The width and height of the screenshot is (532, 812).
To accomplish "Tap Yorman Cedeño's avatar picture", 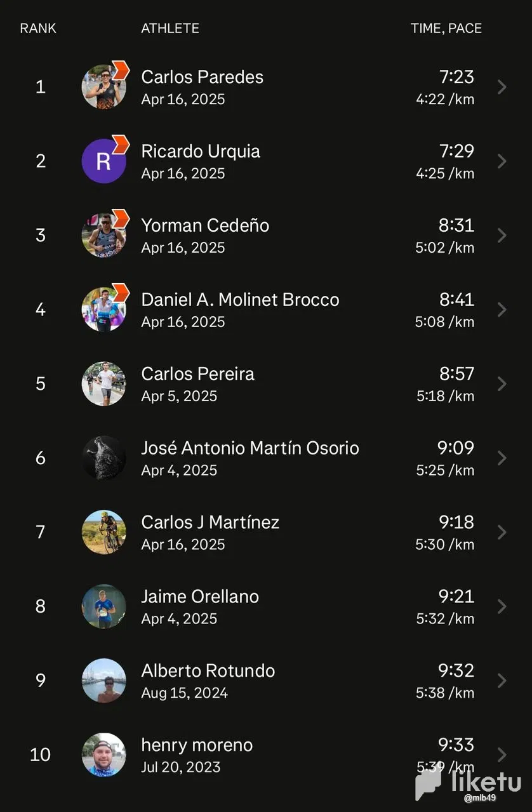I will [103, 236].
